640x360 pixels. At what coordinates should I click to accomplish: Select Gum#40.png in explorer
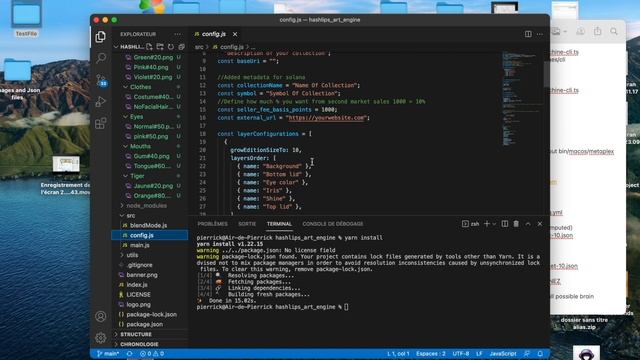point(151,156)
